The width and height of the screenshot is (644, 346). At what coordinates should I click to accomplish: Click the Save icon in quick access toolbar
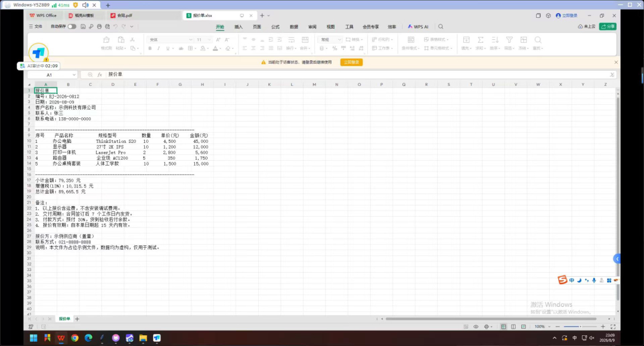coord(83,27)
